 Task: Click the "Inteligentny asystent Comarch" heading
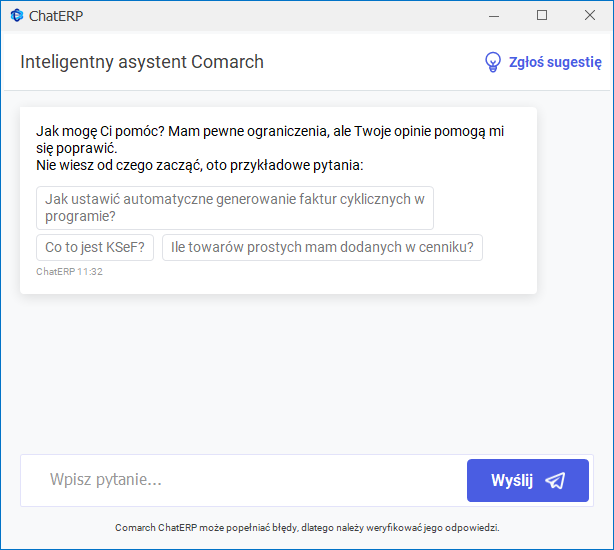tap(142, 62)
